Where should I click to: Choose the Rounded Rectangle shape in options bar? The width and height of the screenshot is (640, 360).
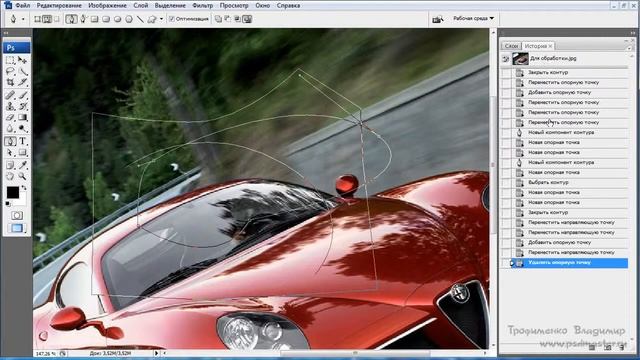pyautogui.click(x=106, y=19)
